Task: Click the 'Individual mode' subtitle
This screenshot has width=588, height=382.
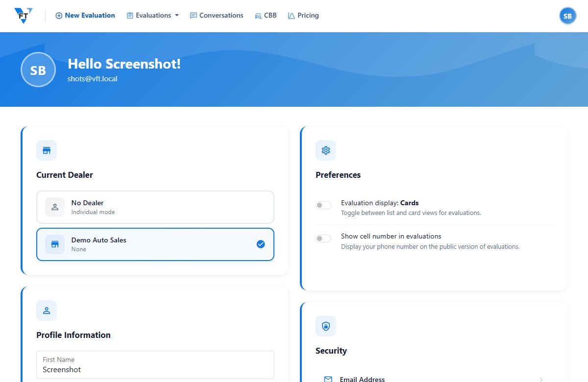Action: pyautogui.click(x=93, y=212)
